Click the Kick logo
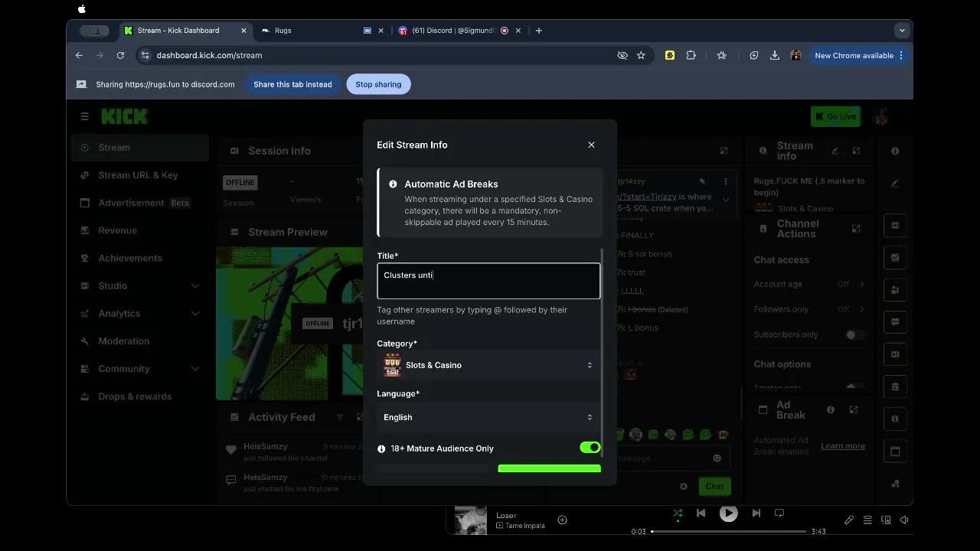 coord(125,116)
